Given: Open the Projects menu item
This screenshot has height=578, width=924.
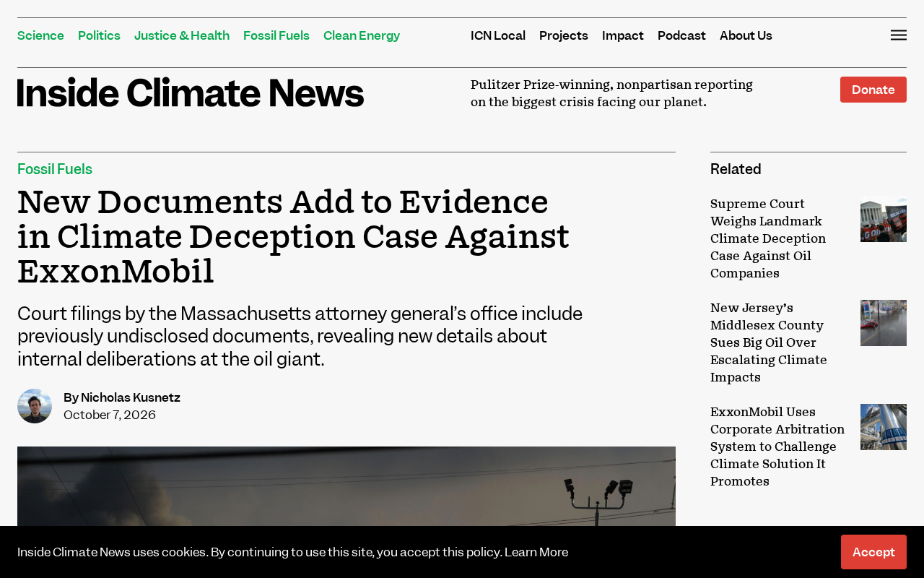Looking at the screenshot, I should click(564, 35).
